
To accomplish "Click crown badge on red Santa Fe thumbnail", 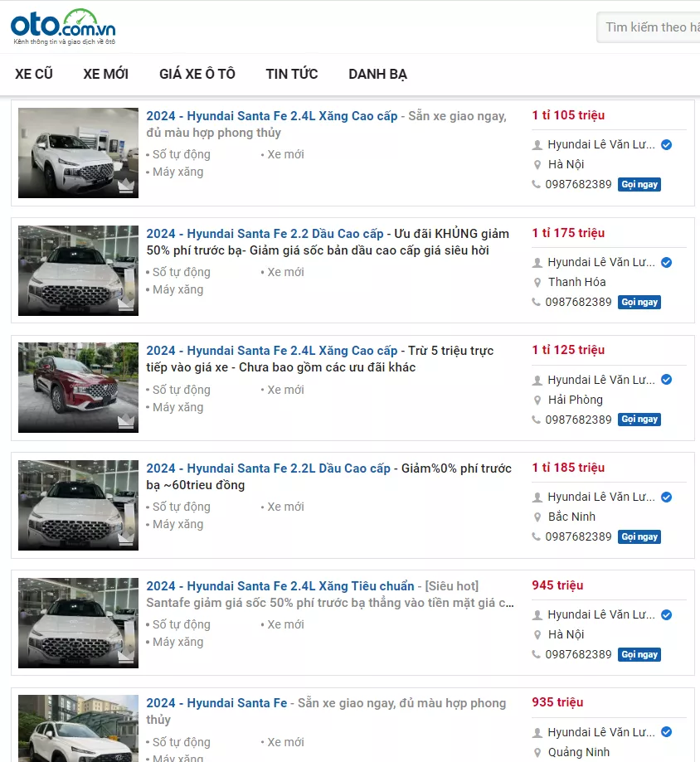I will (126, 421).
